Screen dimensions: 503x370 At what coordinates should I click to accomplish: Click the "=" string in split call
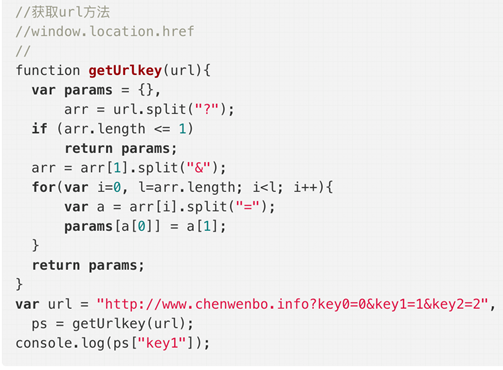[x=248, y=207]
